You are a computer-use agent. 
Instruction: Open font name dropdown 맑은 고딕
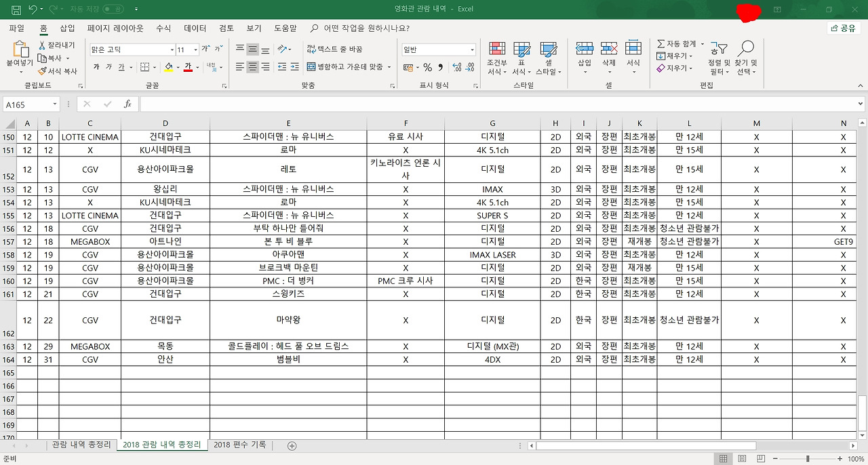[172, 49]
